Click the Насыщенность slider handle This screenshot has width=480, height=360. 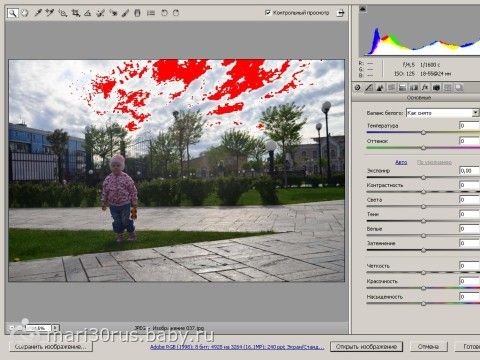pyautogui.click(x=423, y=303)
